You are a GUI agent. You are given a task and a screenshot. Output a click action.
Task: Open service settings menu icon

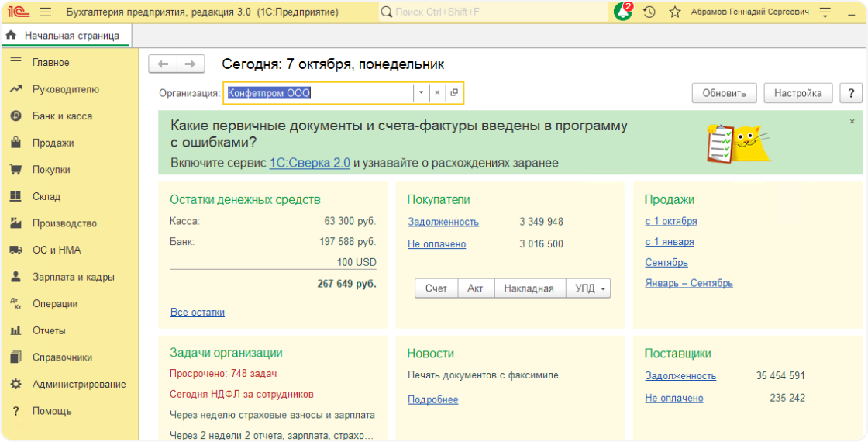[825, 12]
